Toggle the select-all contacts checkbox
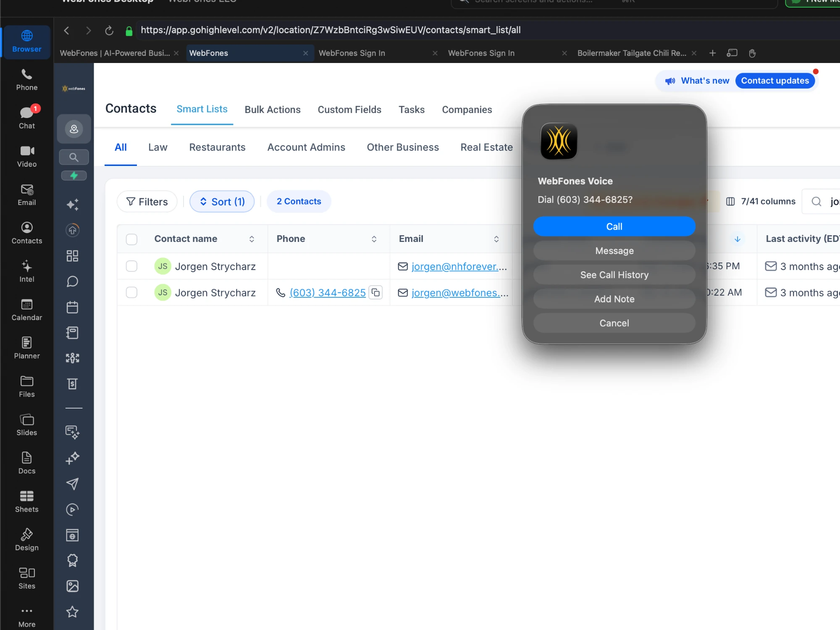Image resolution: width=840 pixels, height=630 pixels. pos(131,239)
